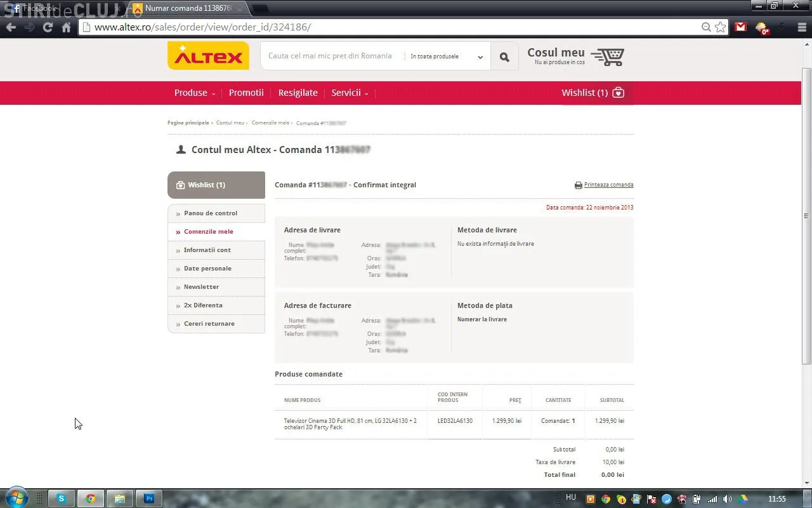
Task: Expand the 'In toate produsele' category dropdown
Action: click(447, 57)
